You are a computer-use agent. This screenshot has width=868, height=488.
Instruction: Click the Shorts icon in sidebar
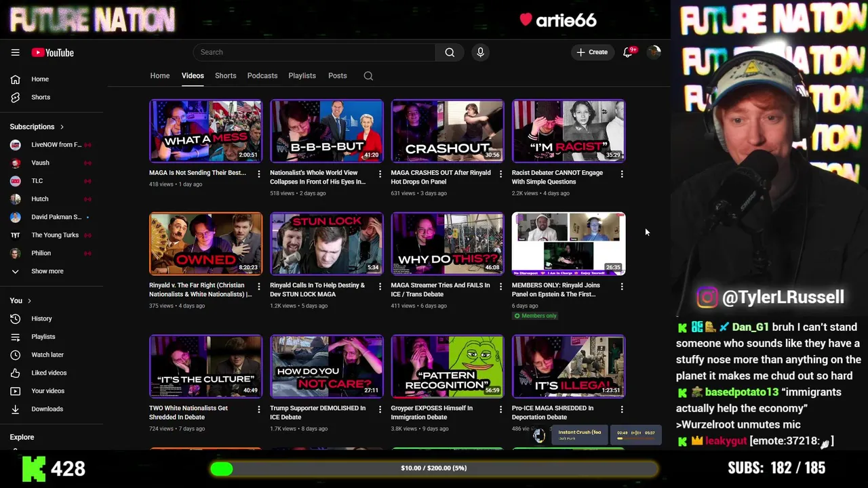pyautogui.click(x=15, y=97)
